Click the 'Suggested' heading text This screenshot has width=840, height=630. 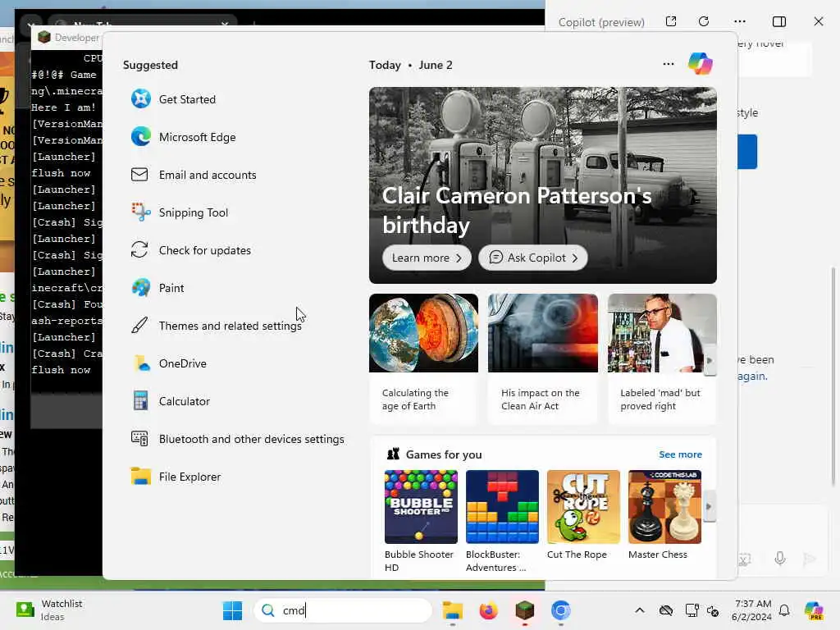pyautogui.click(x=150, y=65)
